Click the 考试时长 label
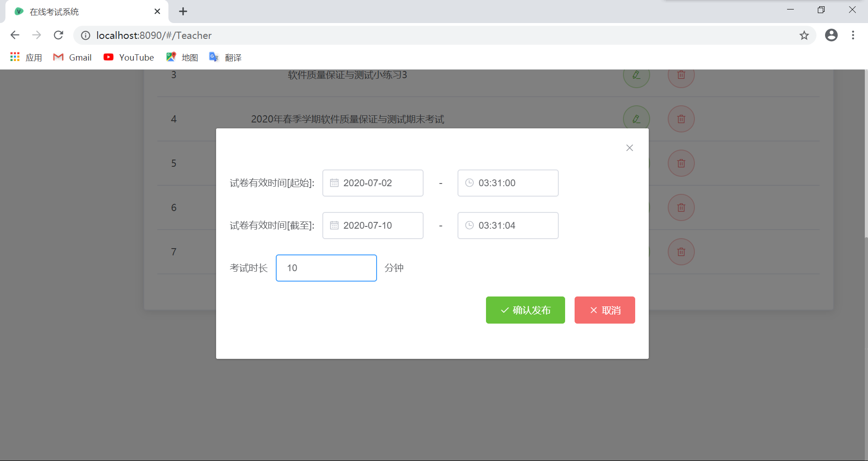The width and height of the screenshot is (868, 461). pos(249,268)
